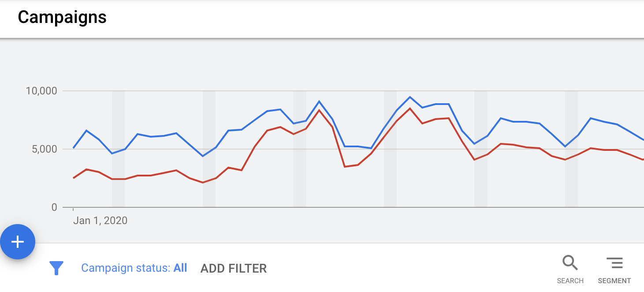Select the SEARCH label under the magnifier
Image resolution: width=644 pixels, height=292 pixels.
point(570,281)
